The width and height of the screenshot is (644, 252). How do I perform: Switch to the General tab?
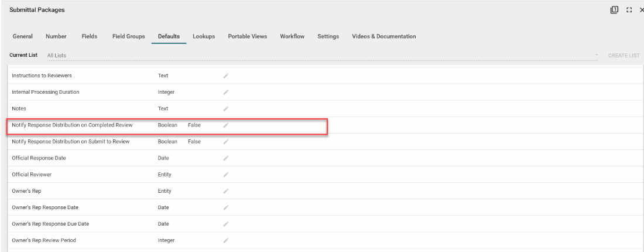[x=22, y=37]
